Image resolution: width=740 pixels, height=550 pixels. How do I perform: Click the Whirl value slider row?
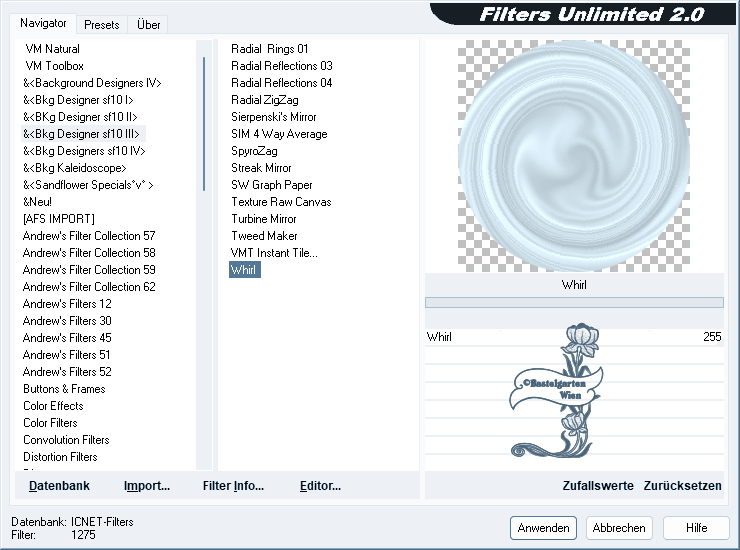(574, 337)
